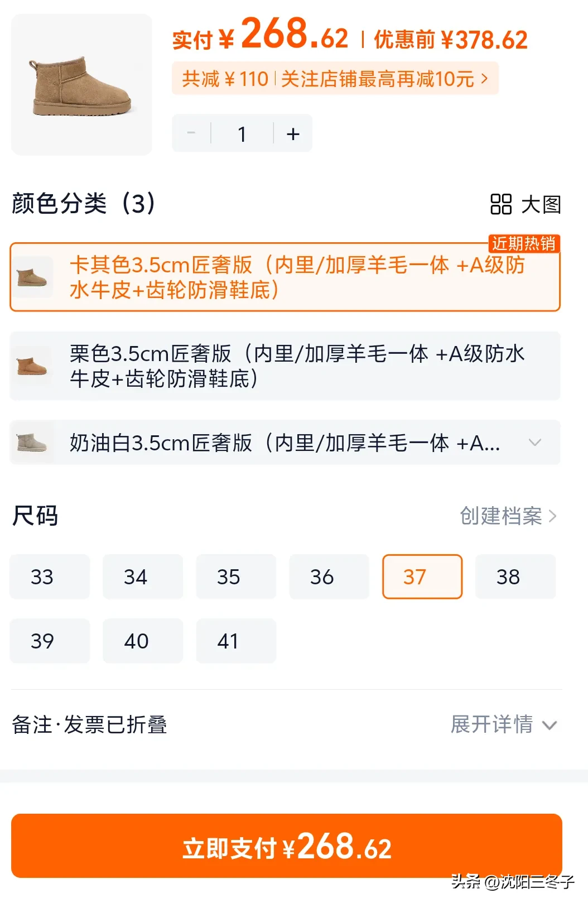Viewport: 588px width, 903px height.
Task: Click the 栗色 option's boot thumbnail
Action: (x=33, y=366)
